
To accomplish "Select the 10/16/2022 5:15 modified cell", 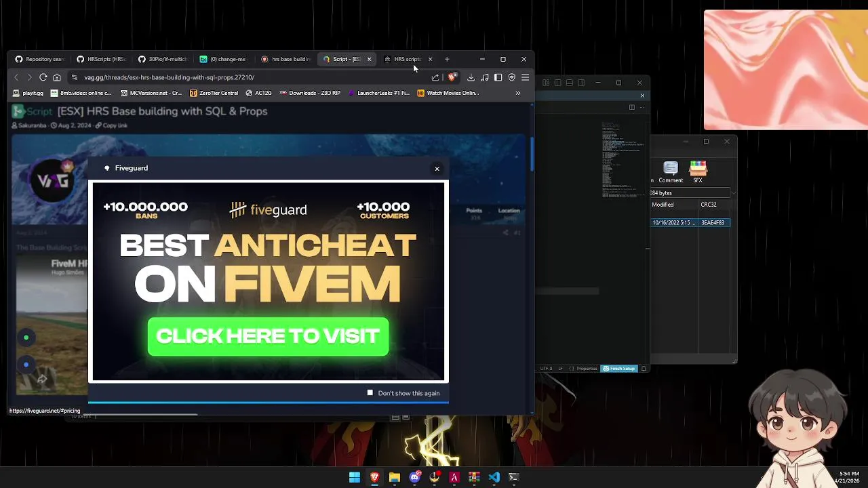I will tap(674, 222).
